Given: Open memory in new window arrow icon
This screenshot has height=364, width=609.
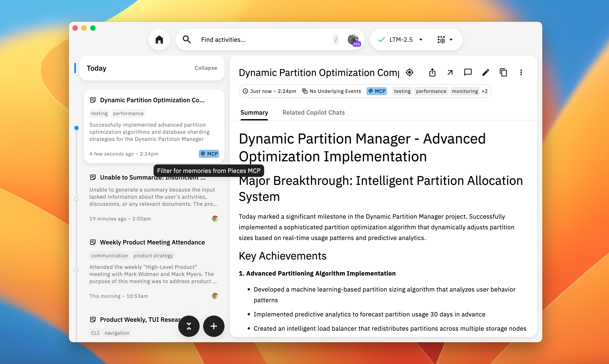Looking at the screenshot, I should pyautogui.click(x=450, y=73).
